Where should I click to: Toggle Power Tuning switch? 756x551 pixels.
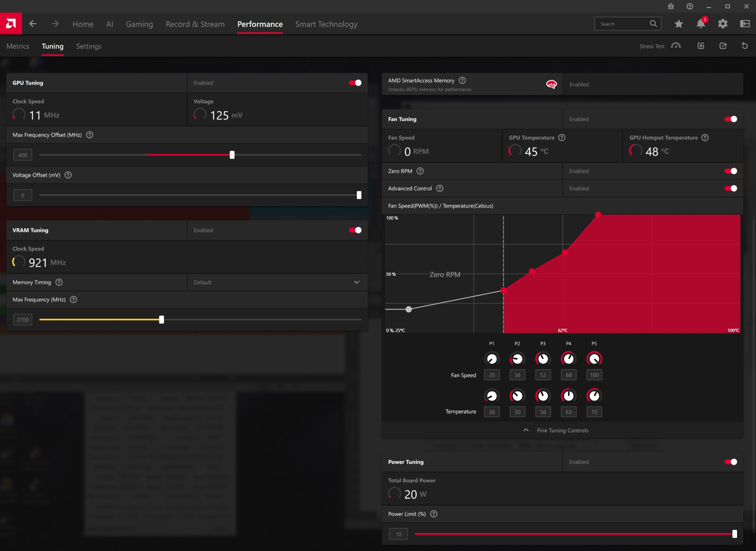731,462
